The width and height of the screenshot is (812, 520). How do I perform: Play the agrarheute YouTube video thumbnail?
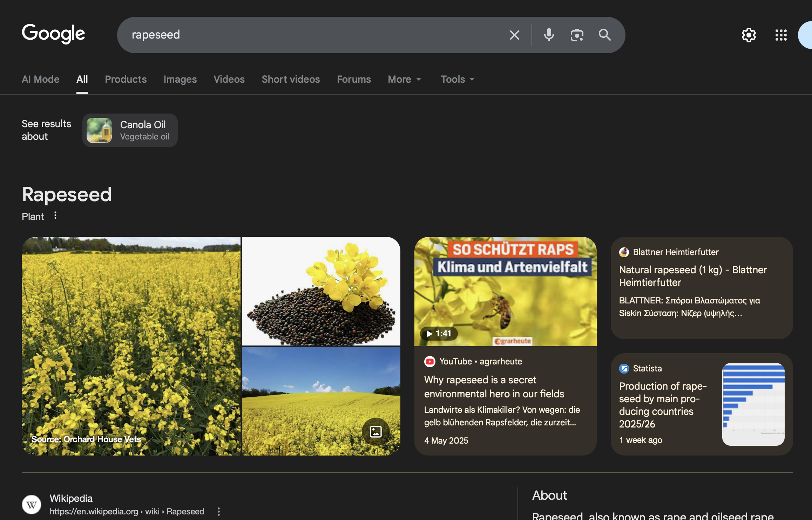(505, 292)
